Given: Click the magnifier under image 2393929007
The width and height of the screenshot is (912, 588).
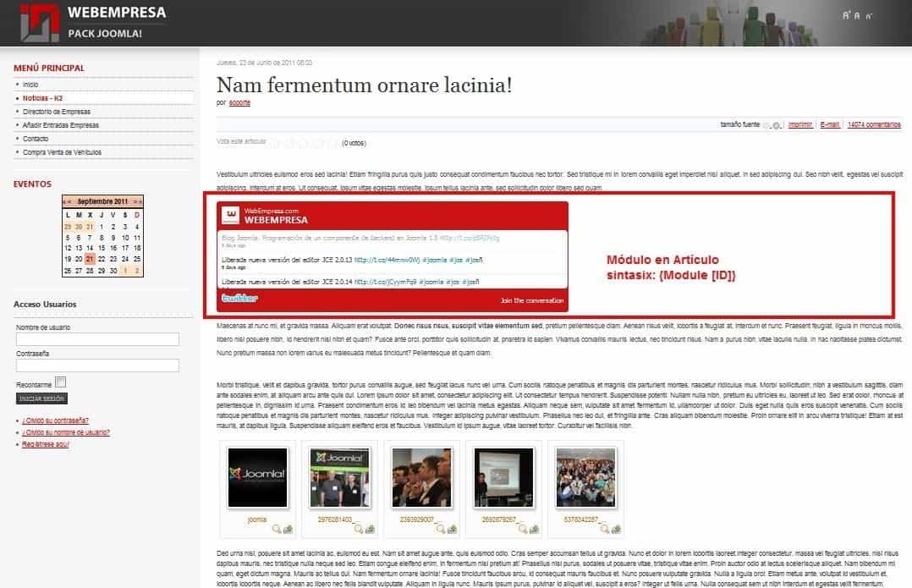Looking at the screenshot, I should [440, 529].
